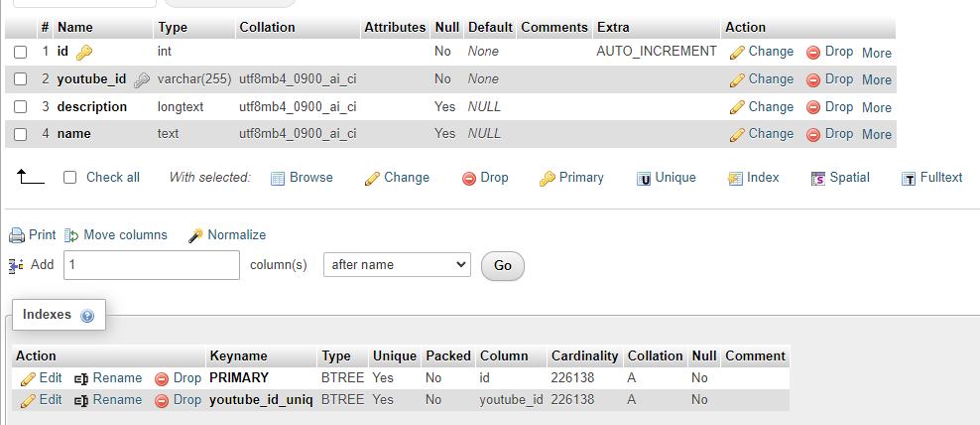The image size is (980, 425).
Task: Open More menu for name column
Action: (877, 134)
